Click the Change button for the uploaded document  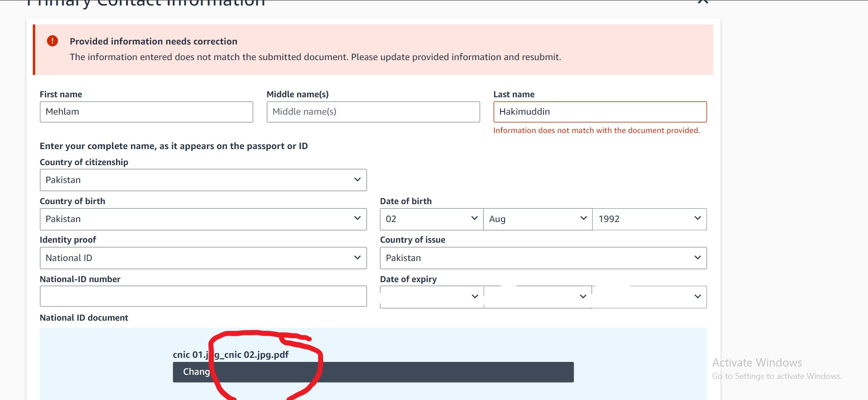click(373, 372)
